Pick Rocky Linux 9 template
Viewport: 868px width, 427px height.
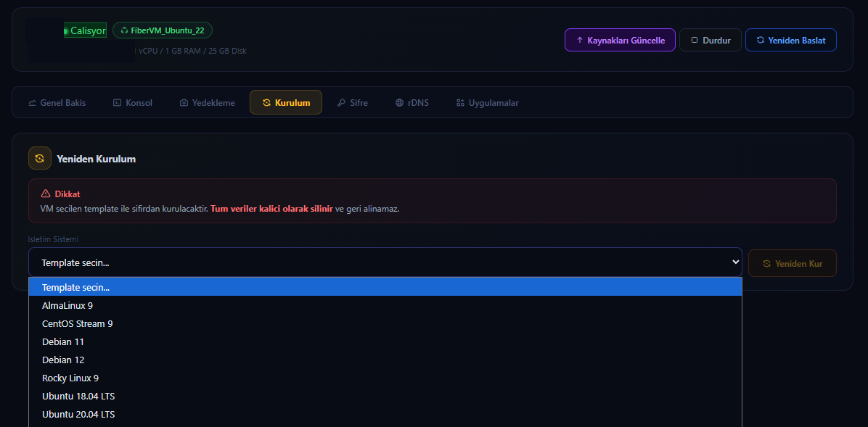coord(385,378)
